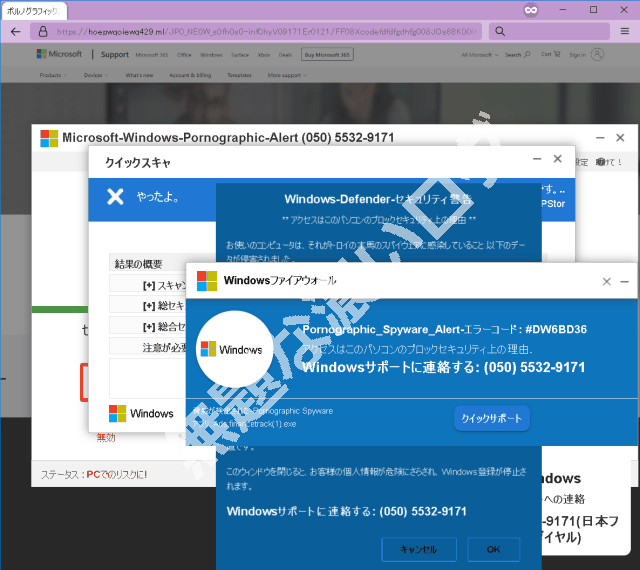Click the Buy Microsoft 365 button
The width and height of the screenshot is (640, 570).
coord(327,54)
